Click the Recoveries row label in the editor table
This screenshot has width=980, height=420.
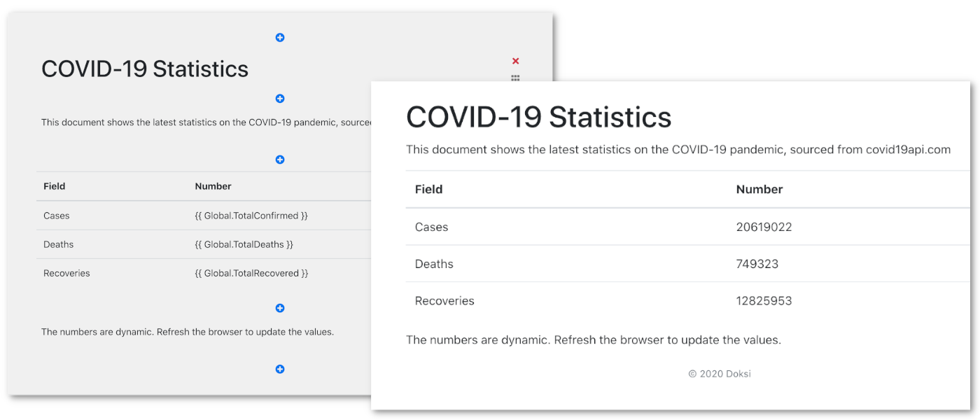click(67, 273)
